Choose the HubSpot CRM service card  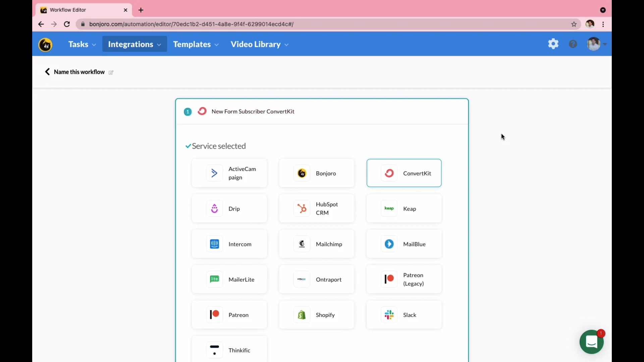tap(316, 208)
